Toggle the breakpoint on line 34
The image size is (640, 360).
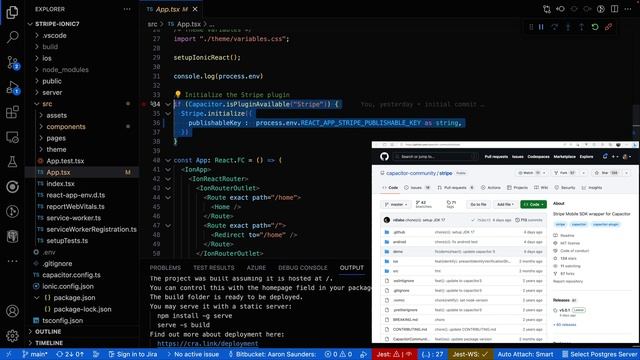[144, 104]
